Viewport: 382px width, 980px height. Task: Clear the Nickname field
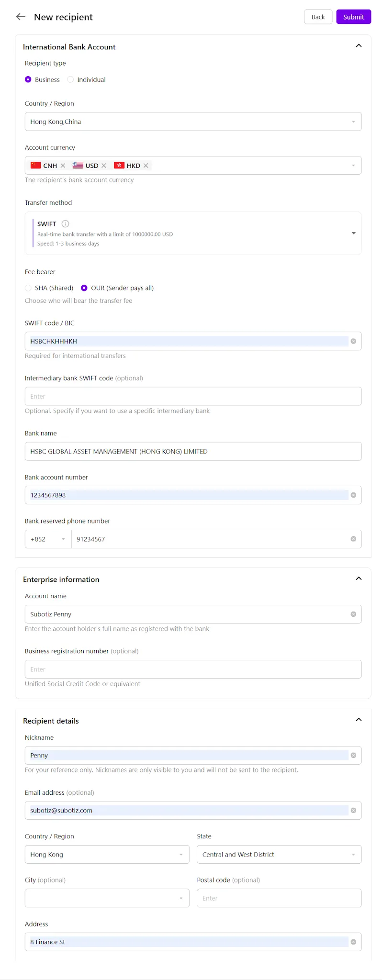click(x=353, y=755)
